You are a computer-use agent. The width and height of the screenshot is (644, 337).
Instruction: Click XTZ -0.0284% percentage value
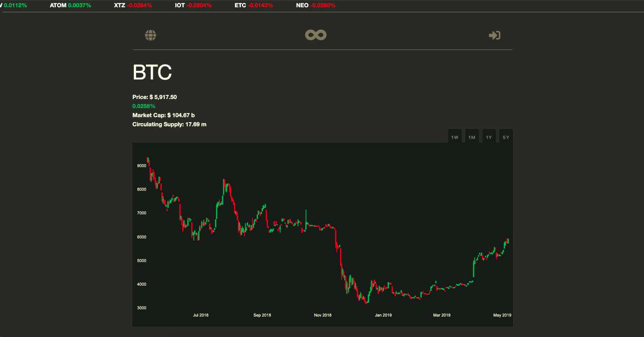[x=139, y=5]
